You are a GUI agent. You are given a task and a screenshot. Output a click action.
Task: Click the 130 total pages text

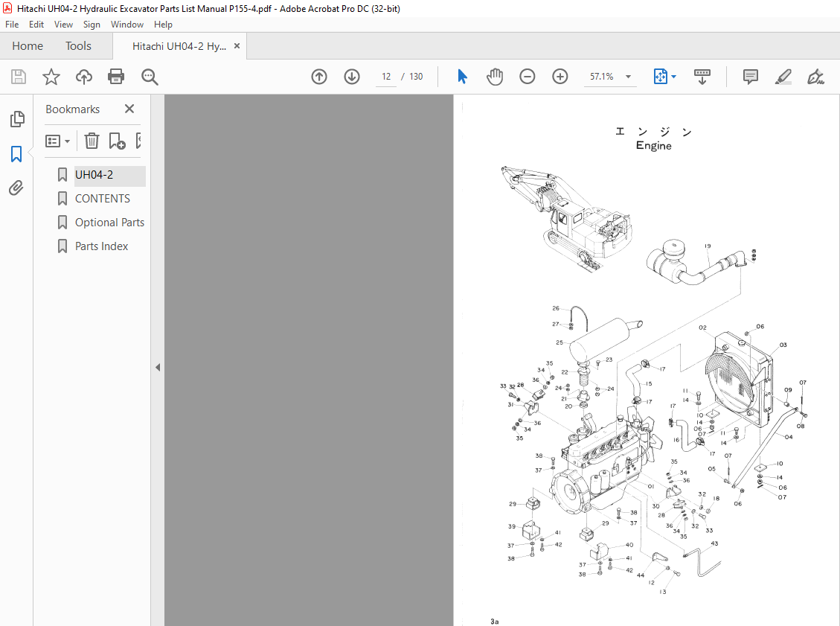[416, 77]
